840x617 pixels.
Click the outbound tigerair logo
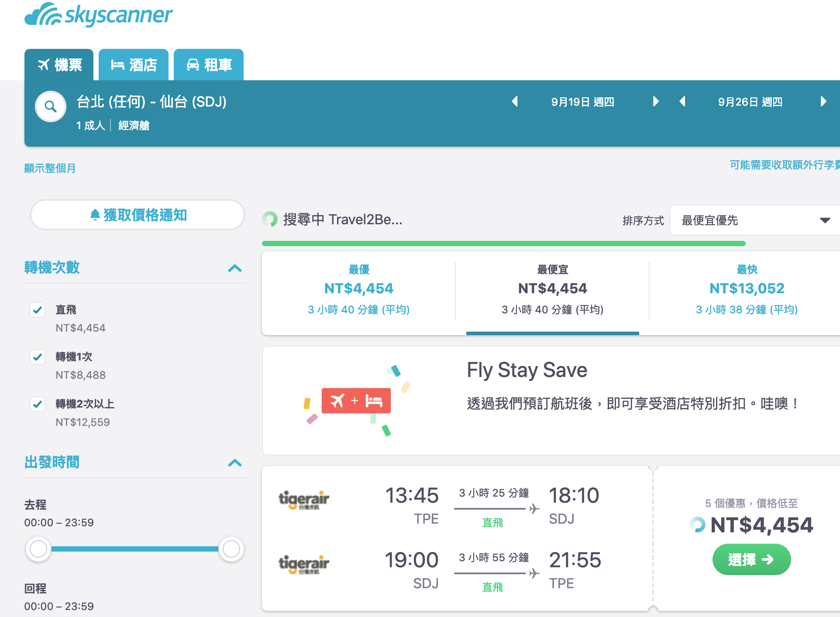click(304, 500)
